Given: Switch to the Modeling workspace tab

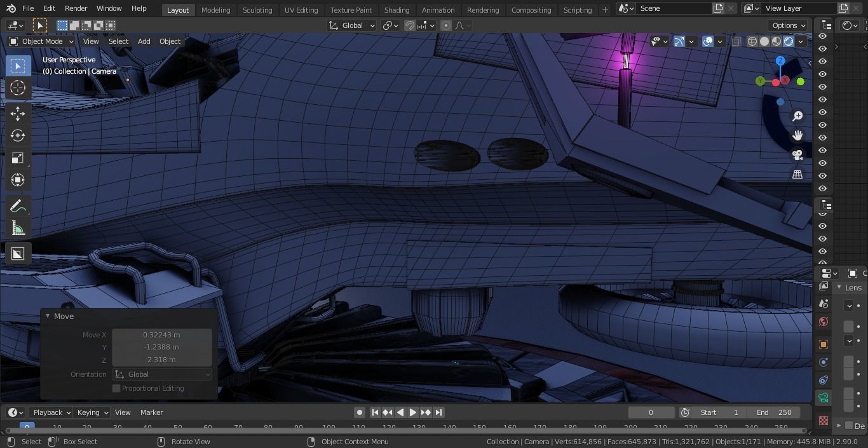Looking at the screenshot, I should (215, 10).
